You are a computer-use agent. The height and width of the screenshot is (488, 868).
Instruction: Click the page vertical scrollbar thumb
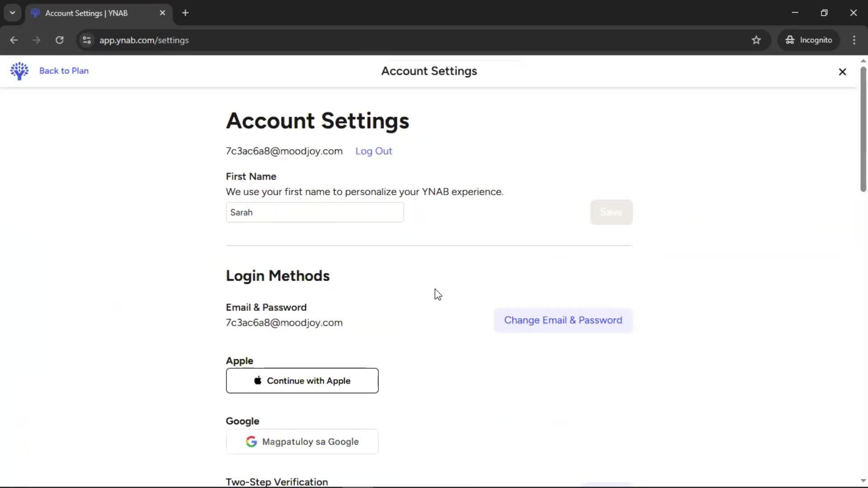[x=863, y=129]
